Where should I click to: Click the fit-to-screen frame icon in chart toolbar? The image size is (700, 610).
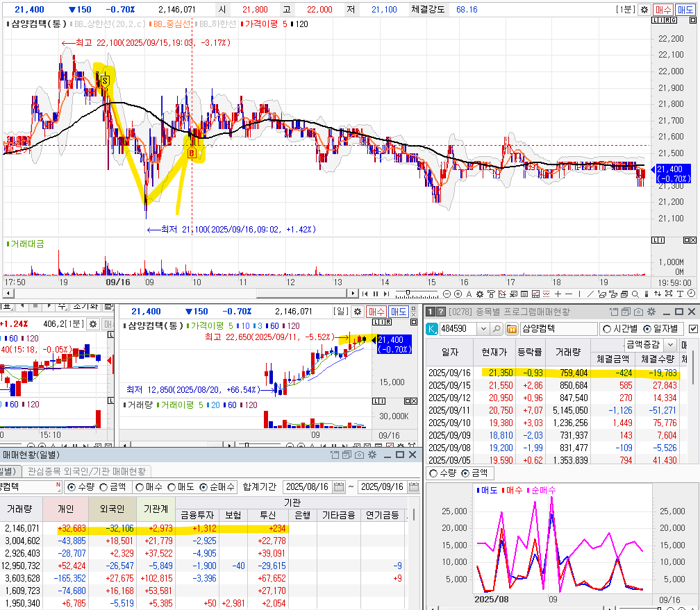(x=669, y=293)
